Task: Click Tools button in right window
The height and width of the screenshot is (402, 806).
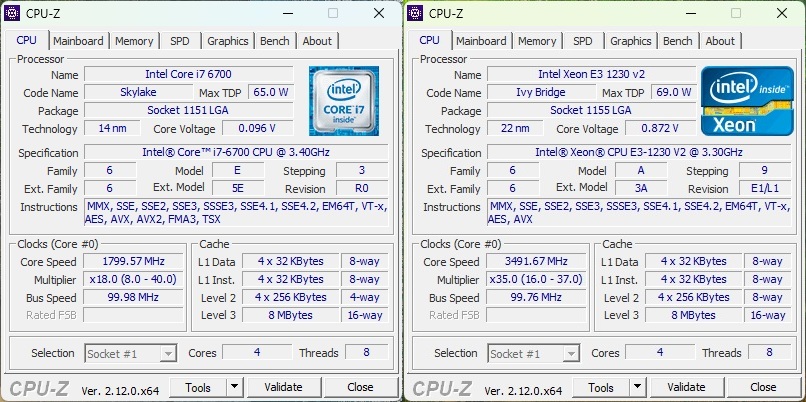Action: pos(601,387)
